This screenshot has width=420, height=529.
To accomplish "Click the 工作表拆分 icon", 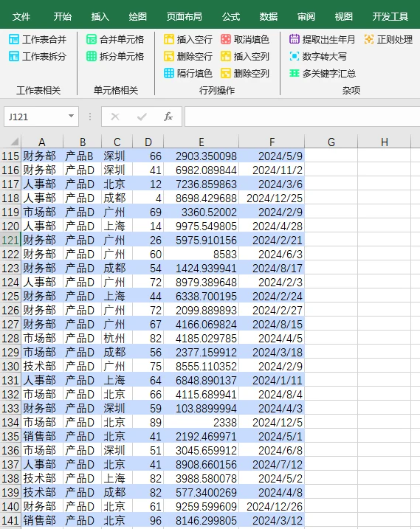I will point(14,56).
